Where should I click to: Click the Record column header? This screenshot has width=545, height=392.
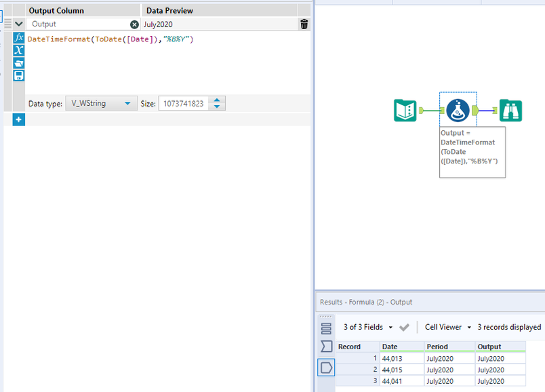point(357,347)
